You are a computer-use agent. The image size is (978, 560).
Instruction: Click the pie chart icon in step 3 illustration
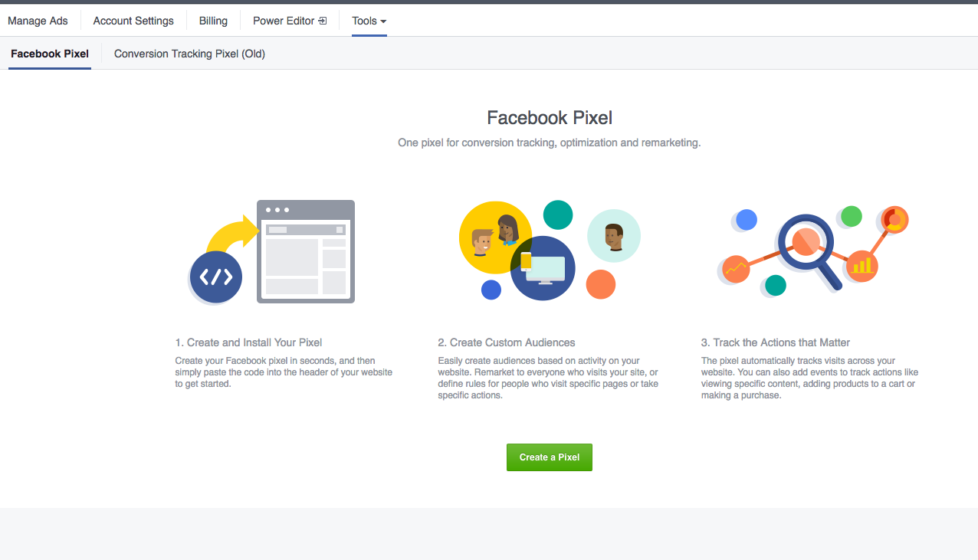892,220
